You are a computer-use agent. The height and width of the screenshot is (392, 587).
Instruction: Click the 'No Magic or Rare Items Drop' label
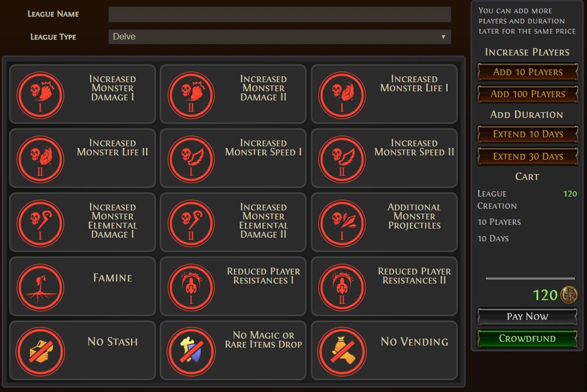[263, 340]
